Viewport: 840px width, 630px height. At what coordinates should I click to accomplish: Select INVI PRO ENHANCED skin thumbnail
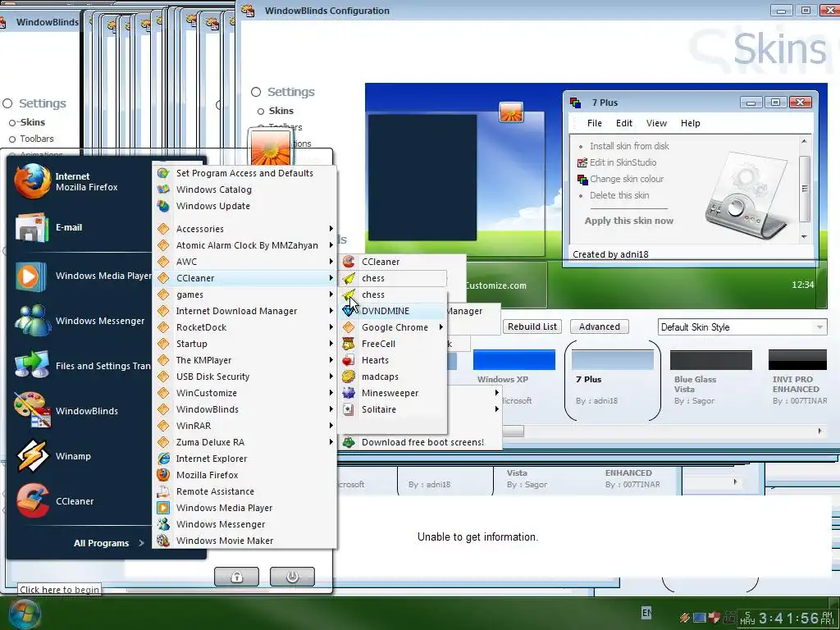pyautogui.click(x=797, y=360)
